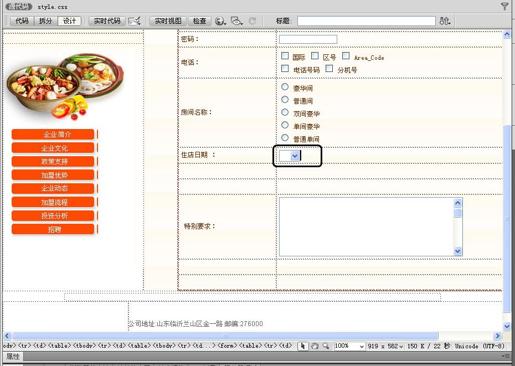Open the window size 919 x 582 dropdown
This screenshot has width=515, height=366.
pyautogui.click(x=385, y=346)
